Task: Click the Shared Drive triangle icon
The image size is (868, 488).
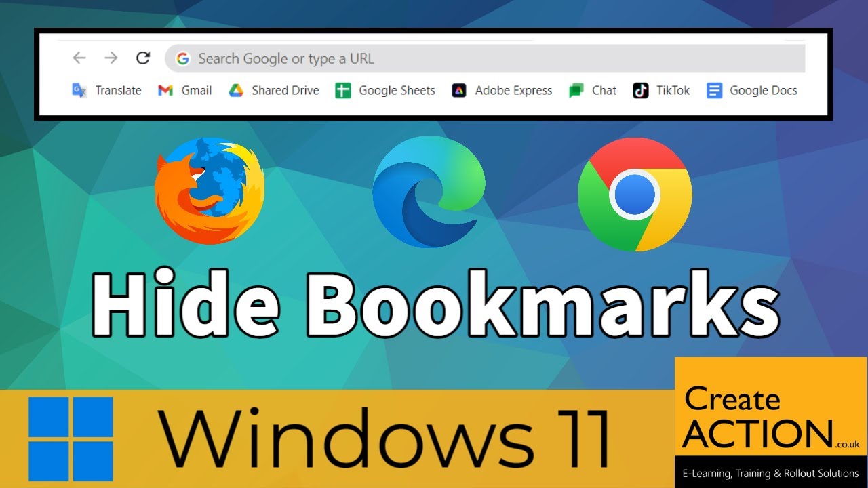Action: pyautogui.click(x=236, y=91)
